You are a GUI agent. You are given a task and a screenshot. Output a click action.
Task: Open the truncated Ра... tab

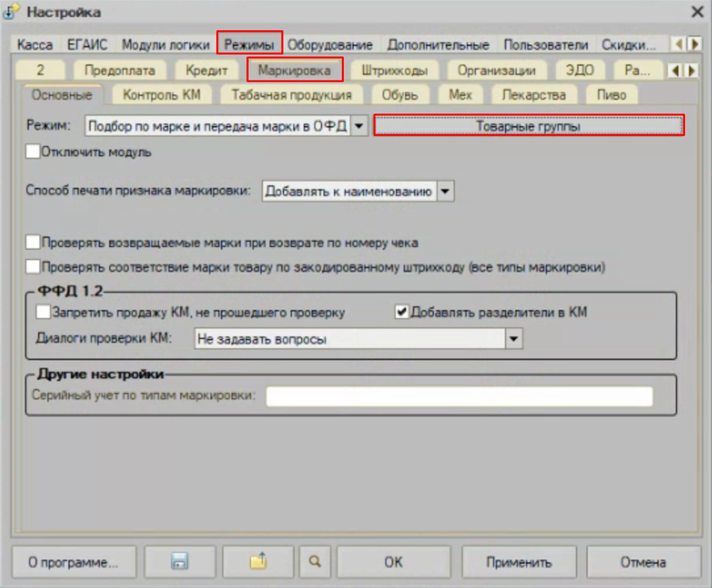(x=637, y=70)
